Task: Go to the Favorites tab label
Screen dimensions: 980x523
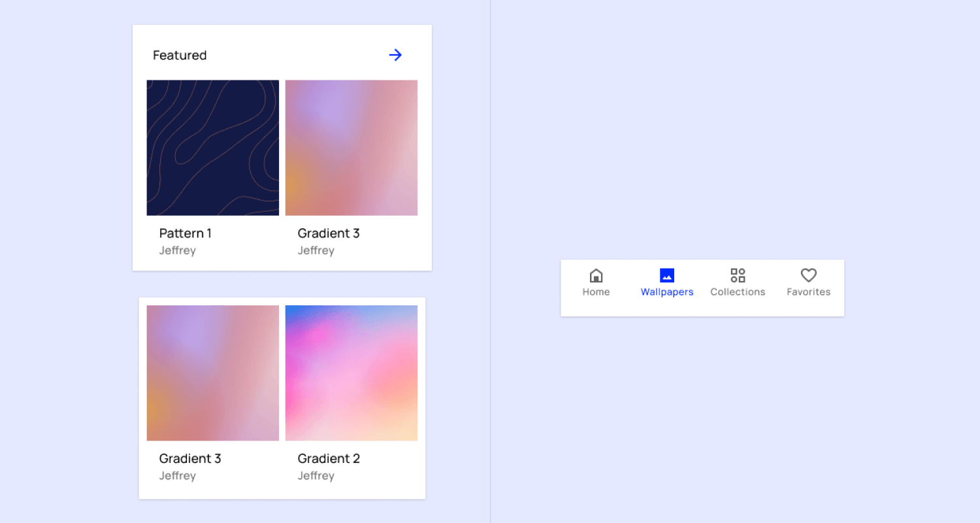Action: [x=809, y=292]
